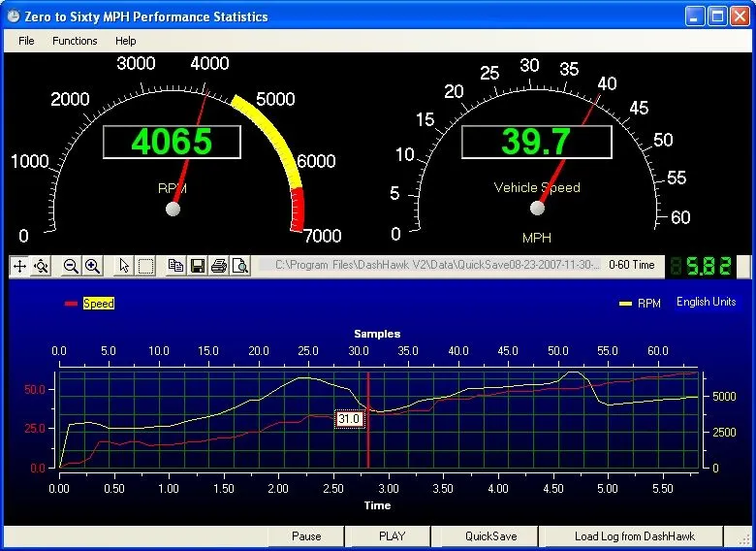Print the chart using printer icon
The width and height of the screenshot is (756, 551).
click(219, 266)
